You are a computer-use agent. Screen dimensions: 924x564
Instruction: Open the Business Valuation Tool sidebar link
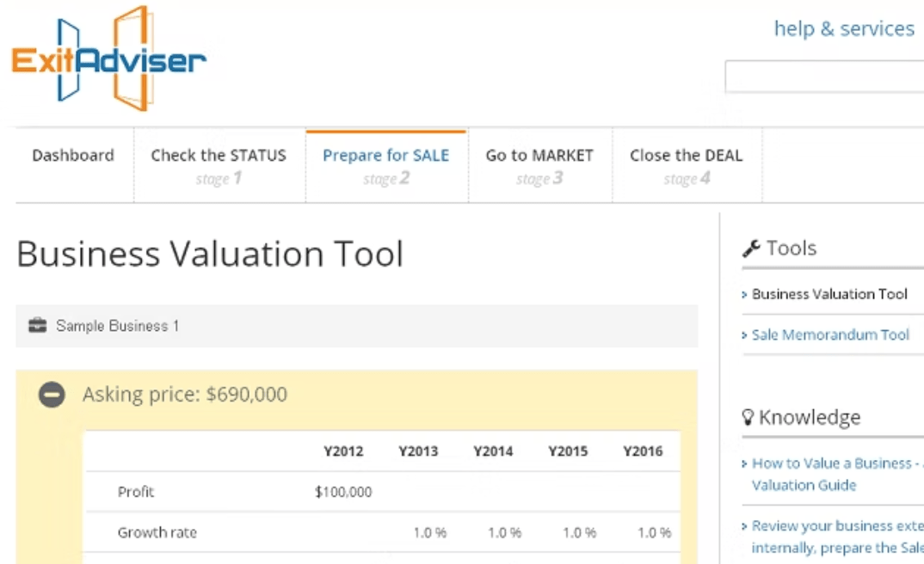tap(829, 294)
